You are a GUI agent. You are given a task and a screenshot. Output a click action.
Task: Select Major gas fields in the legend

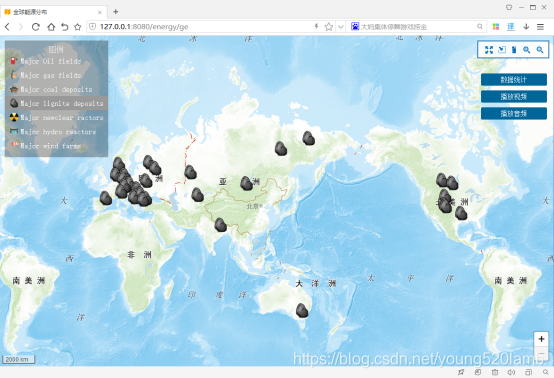[x=57, y=75]
